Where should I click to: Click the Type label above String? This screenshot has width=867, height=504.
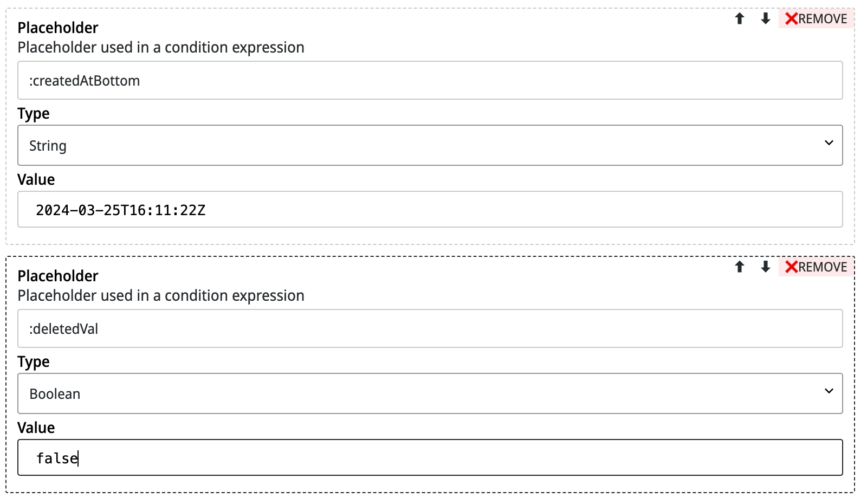click(x=34, y=114)
